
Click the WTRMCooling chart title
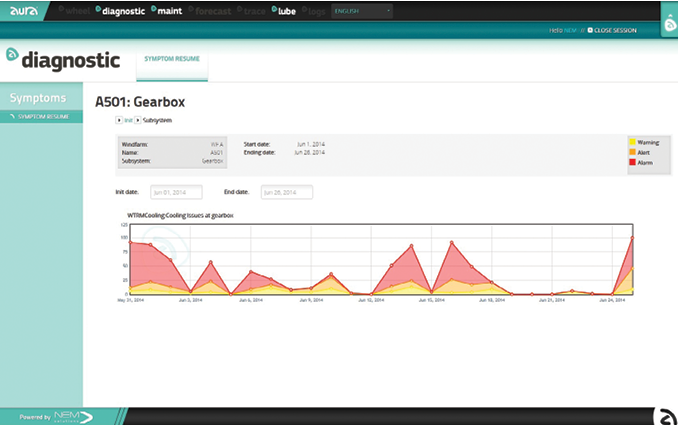tap(180, 215)
